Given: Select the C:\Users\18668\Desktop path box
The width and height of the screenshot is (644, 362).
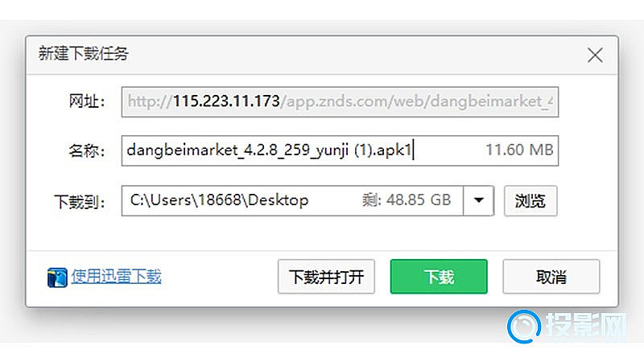Looking at the screenshot, I should point(292,200).
